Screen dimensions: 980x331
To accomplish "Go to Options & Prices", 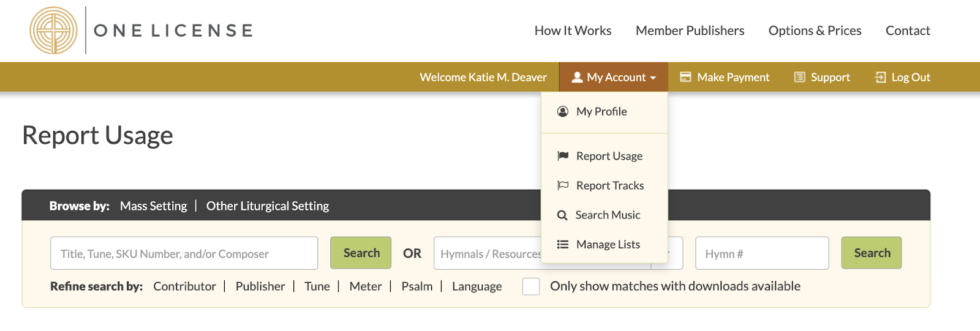I will coord(815,31).
